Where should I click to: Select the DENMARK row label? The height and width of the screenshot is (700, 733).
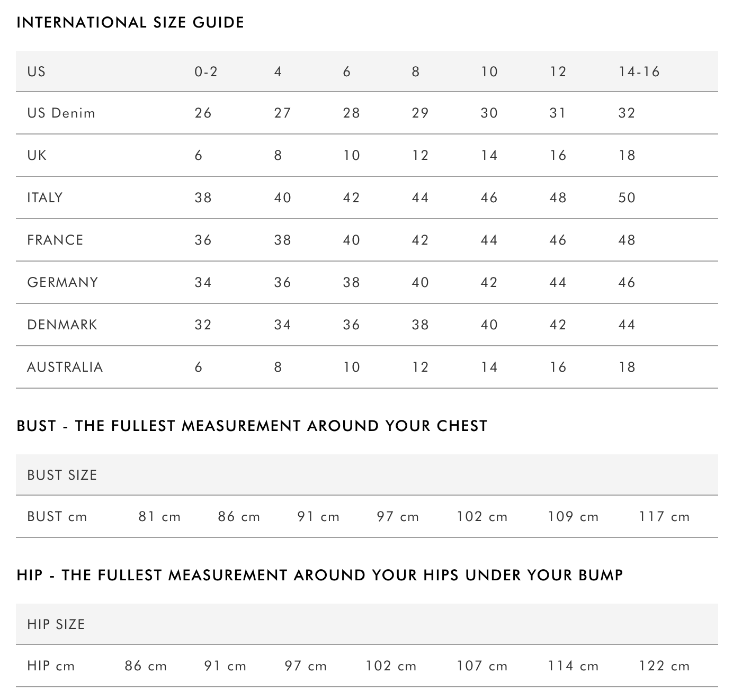click(x=62, y=325)
